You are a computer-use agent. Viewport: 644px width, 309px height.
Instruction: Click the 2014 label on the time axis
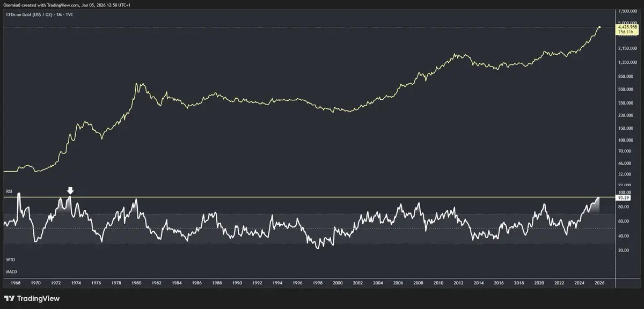tap(478, 282)
